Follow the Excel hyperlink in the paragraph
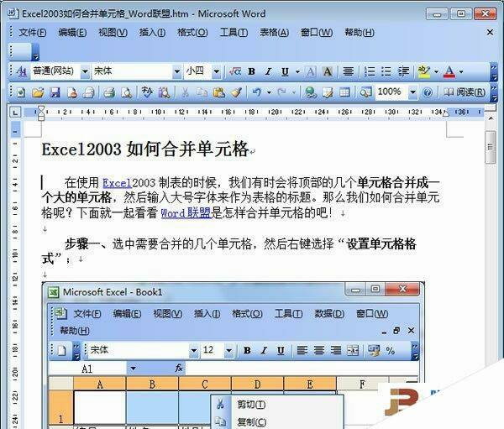 click(x=117, y=183)
